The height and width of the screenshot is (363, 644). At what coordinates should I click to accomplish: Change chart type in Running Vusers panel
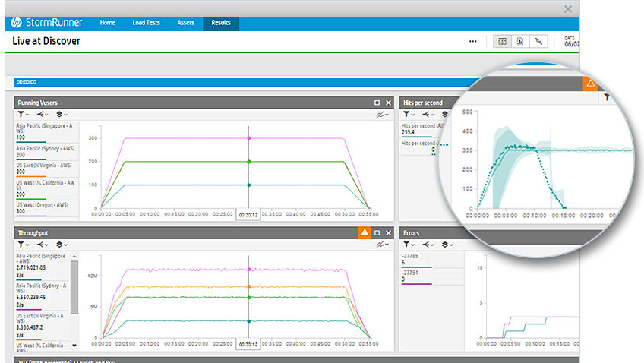coord(382,115)
